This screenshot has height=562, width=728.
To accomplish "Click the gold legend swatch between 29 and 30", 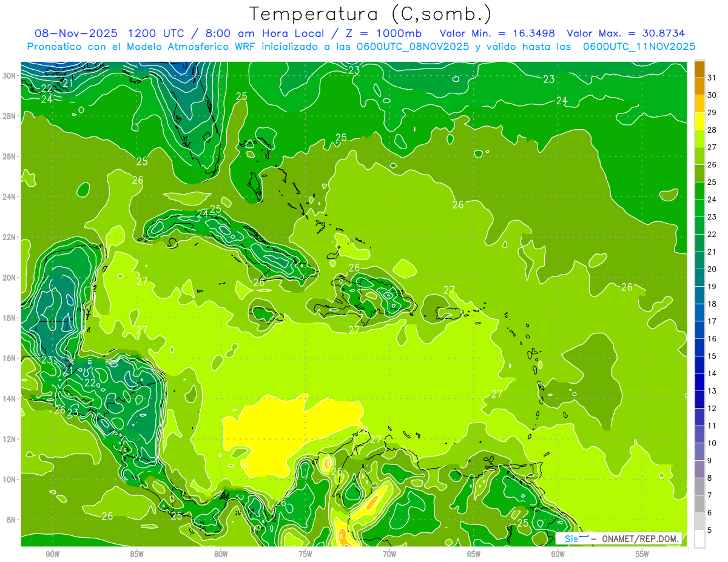I will click(699, 104).
